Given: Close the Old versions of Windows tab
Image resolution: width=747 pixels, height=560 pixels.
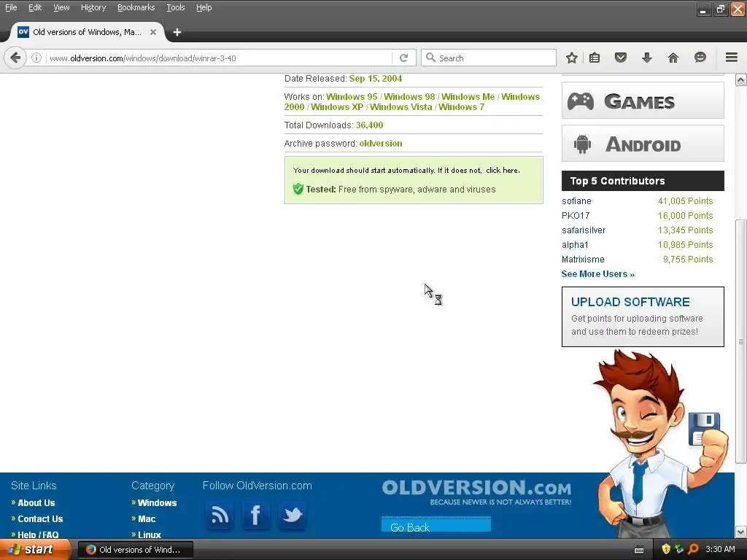Looking at the screenshot, I should coord(153,32).
